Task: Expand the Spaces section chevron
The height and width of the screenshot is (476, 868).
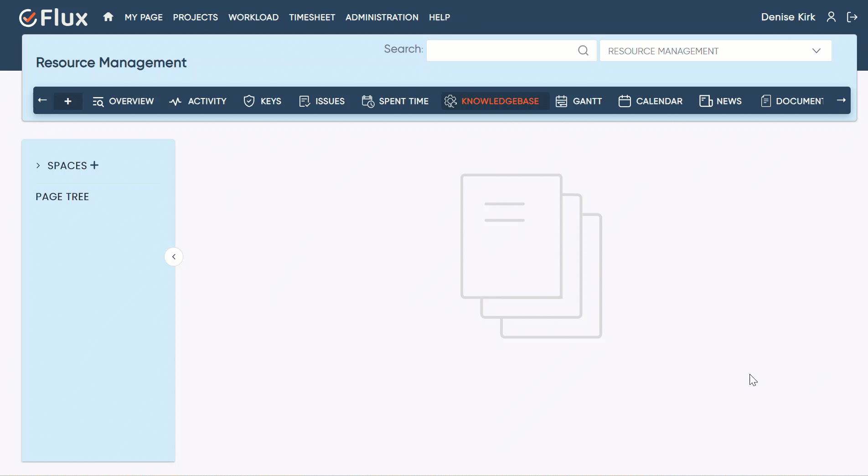Action: coord(38,166)
